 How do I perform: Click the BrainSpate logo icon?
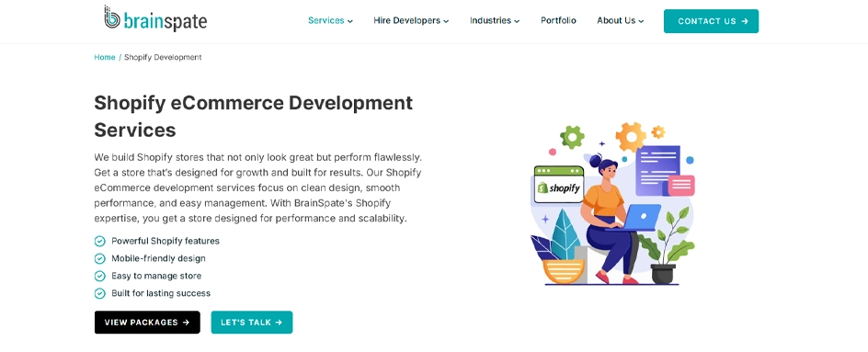112,17
